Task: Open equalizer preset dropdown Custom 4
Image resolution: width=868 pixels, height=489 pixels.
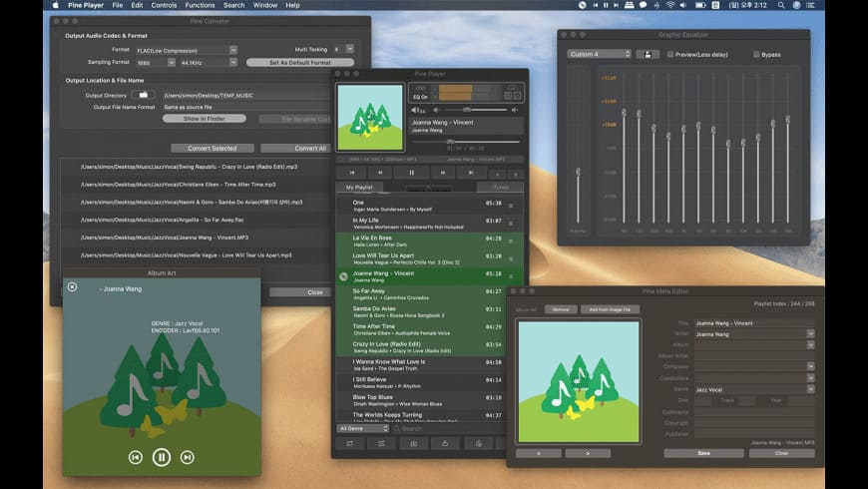Action: 599,54
